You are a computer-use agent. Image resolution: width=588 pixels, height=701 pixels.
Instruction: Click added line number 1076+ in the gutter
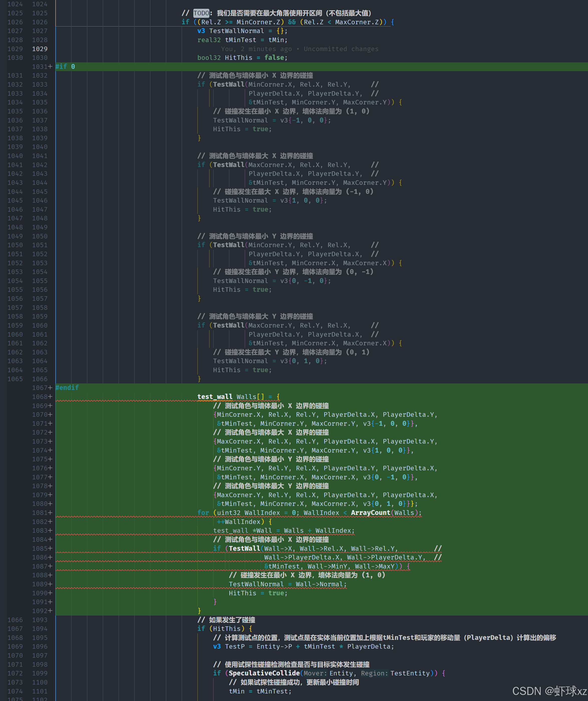[x=42, y=468]
